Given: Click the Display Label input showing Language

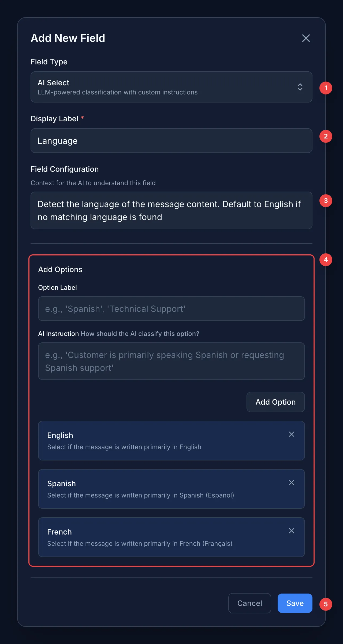Looking at the screenshot, I should [171, 141].
